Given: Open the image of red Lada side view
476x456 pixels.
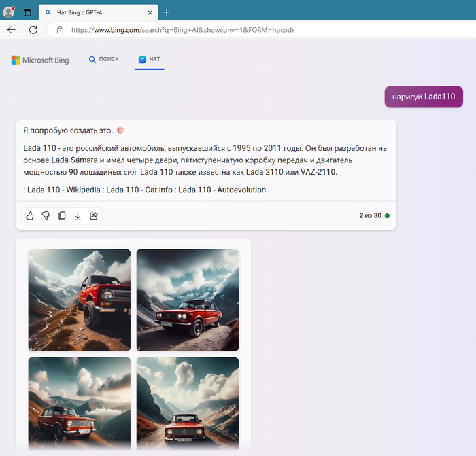Looking at the screenshot, I should (x=80, y=404).
